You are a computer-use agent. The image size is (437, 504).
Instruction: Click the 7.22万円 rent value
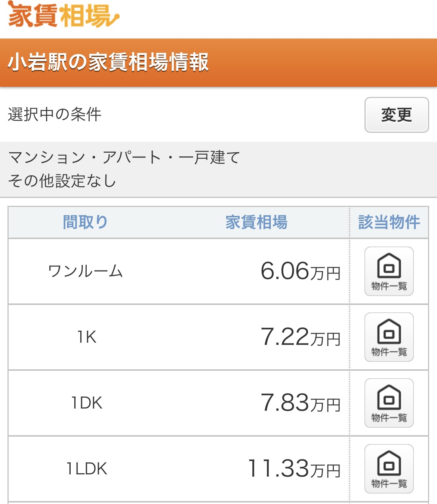tap(301, 337)
